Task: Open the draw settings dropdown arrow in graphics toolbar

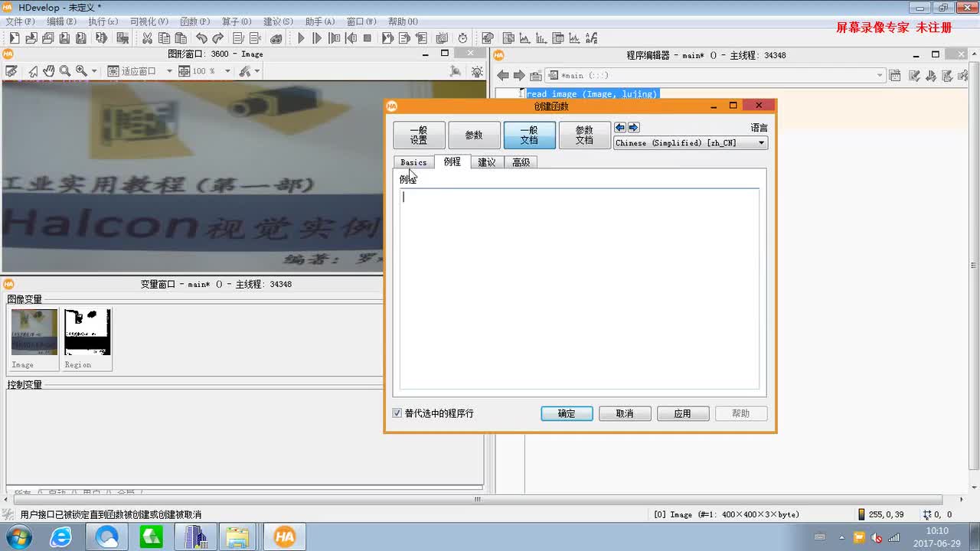Action: pyautogui.click(x=257, y=71)
